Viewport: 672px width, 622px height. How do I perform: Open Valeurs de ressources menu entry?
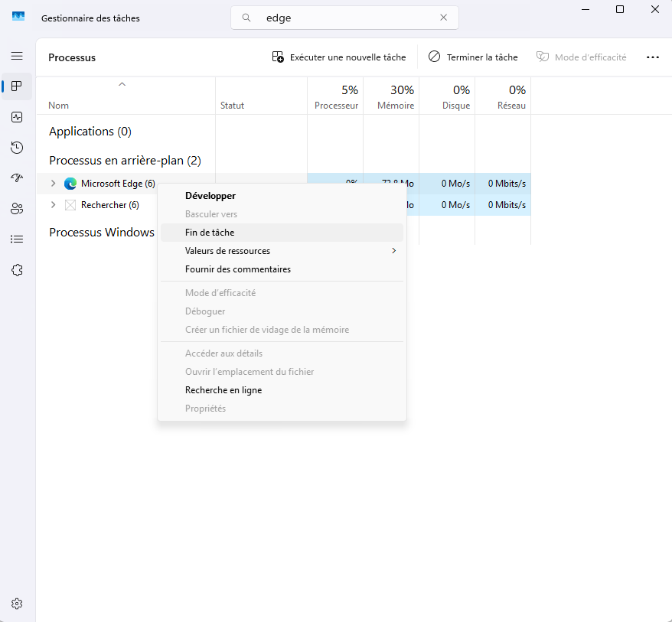click(x=282, y=251)
